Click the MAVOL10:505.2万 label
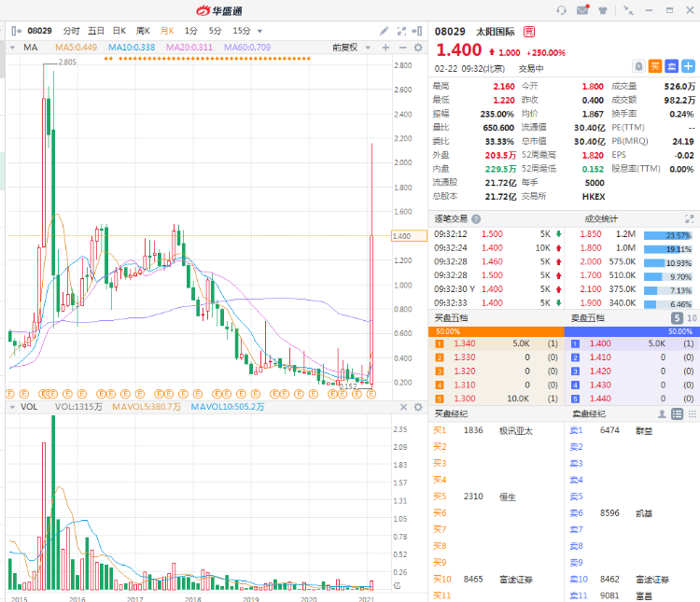Viewport: 700px width, 602px height. [x=228, y=407]
